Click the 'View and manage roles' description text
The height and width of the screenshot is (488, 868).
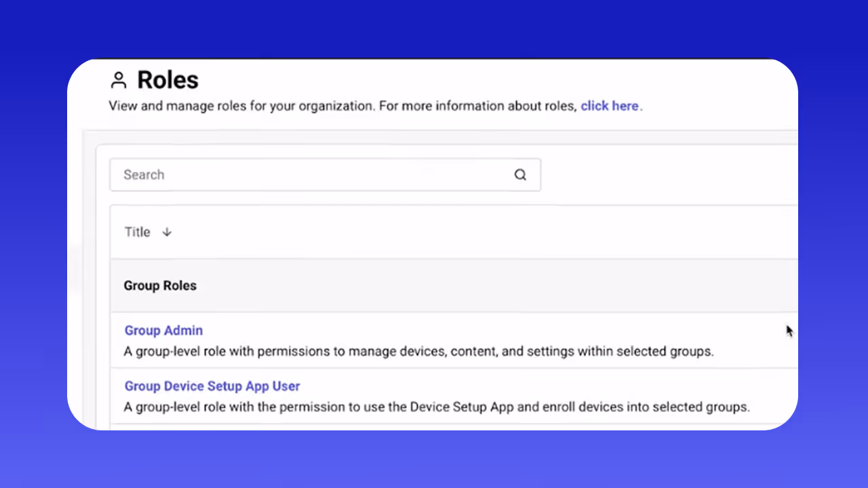343,106
